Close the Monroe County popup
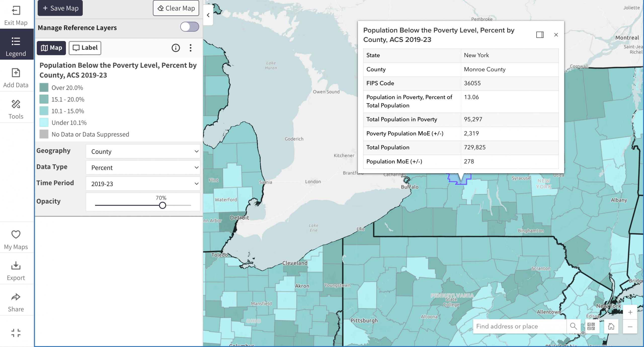The width and height of the screenshot is (644, 347). 556,35
